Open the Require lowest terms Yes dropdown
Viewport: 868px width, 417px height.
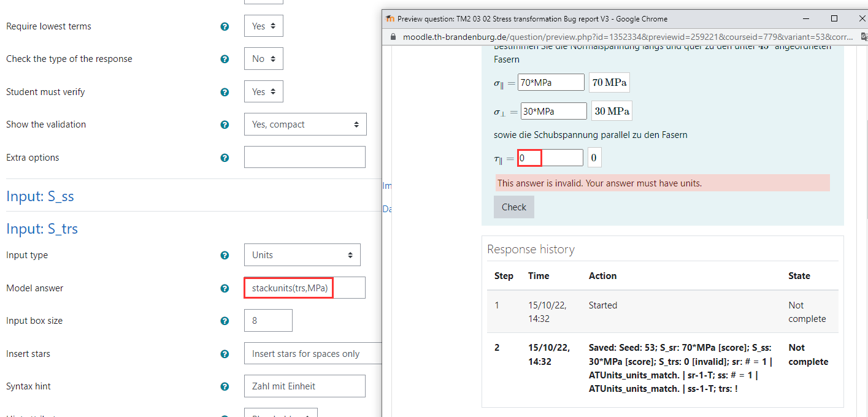(264, 26)
